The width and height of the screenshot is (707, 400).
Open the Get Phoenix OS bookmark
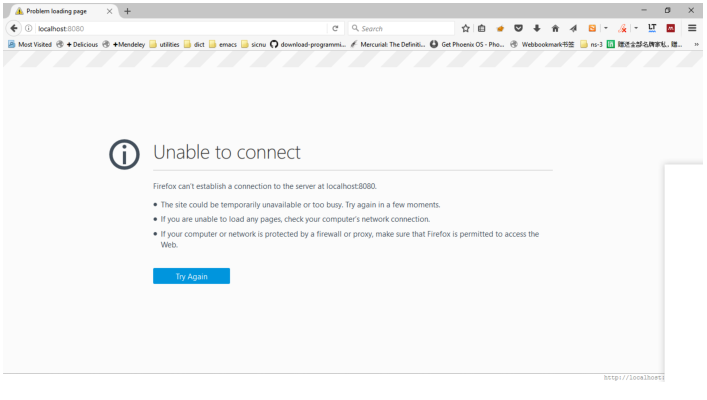pos(467,44)
